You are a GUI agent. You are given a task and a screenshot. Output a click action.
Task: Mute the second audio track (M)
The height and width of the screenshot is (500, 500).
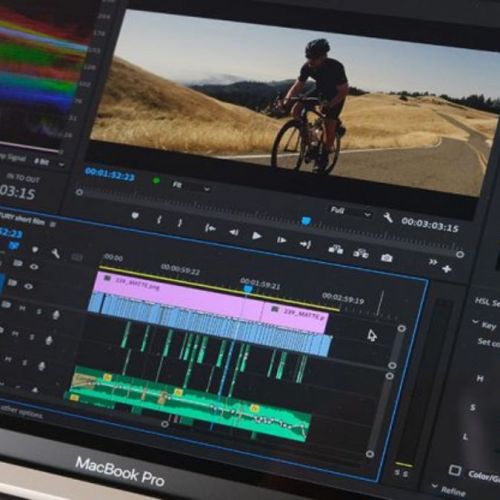15,334
